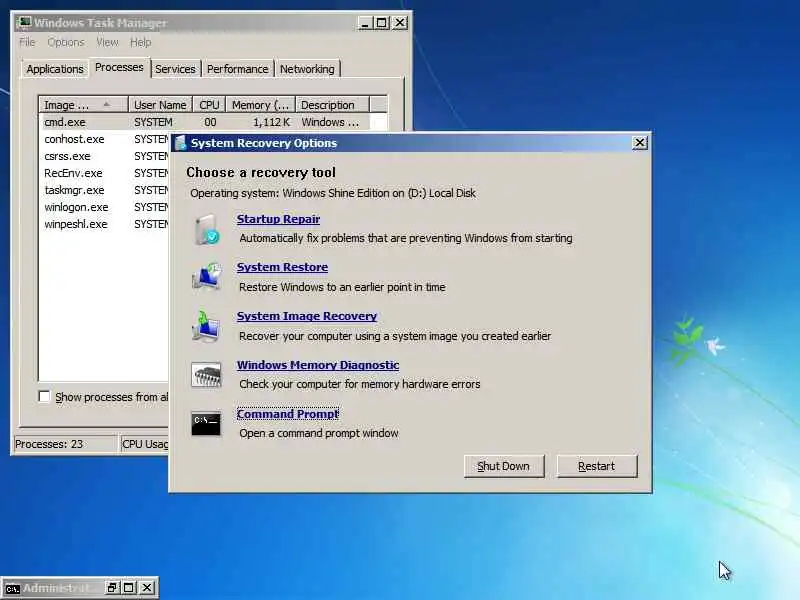Toggle Show processes from all users checkbox

coord(44,396)
